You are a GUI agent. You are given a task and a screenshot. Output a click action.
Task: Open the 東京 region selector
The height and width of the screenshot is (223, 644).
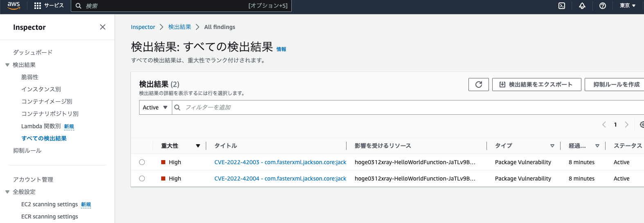627,6
